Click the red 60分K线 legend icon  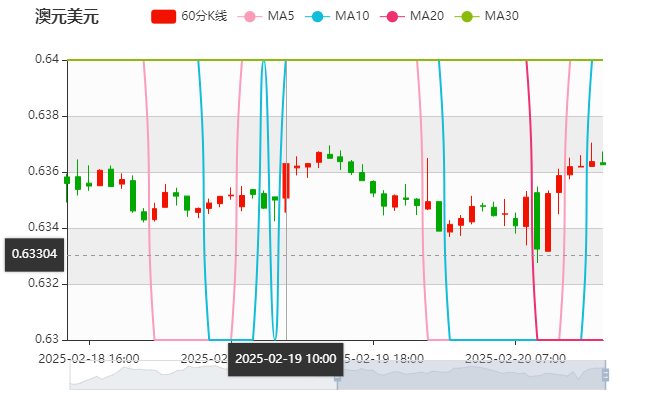point(163,17)
